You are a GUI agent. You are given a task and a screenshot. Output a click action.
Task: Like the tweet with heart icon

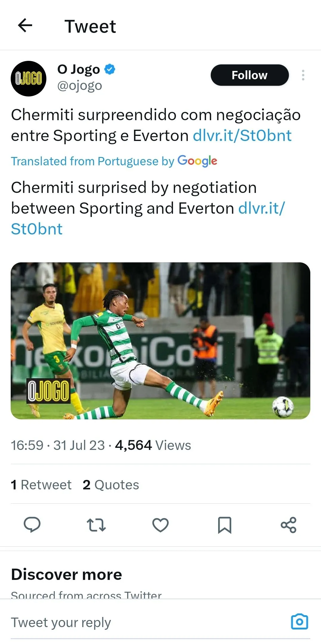coord(160,525)
